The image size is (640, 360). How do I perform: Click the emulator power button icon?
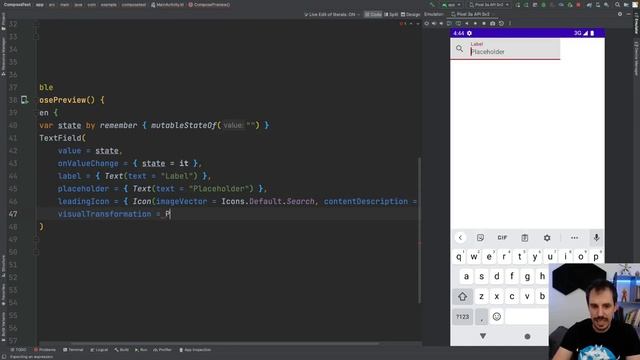[x=427, y=23]
